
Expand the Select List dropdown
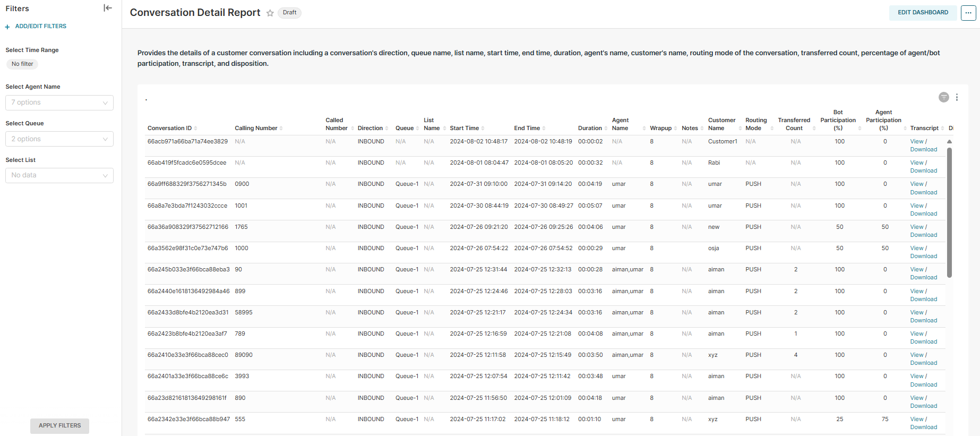point(59,175)
